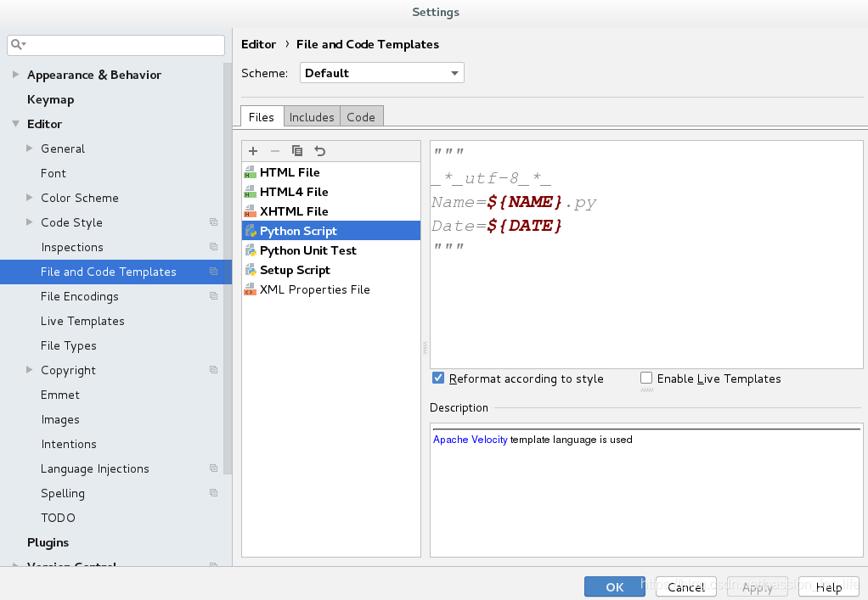Click project-level icon beside Code Style
The height and width of the screenshot is (600, 868).
[x=214, y=222]
